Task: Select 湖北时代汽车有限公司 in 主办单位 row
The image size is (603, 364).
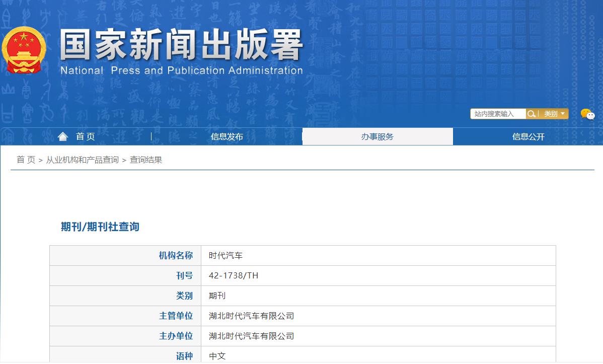Action: pyautogui.click(x=252, y=336)
